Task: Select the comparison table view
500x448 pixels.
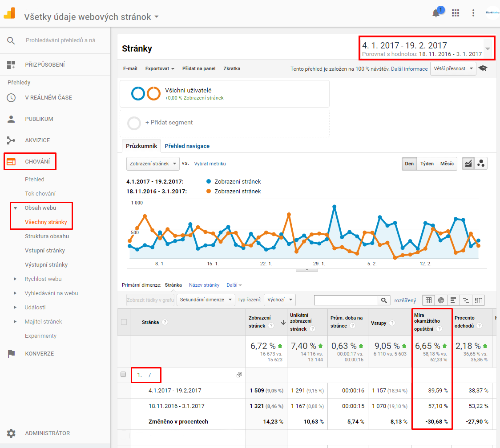Action: [466, 300]
